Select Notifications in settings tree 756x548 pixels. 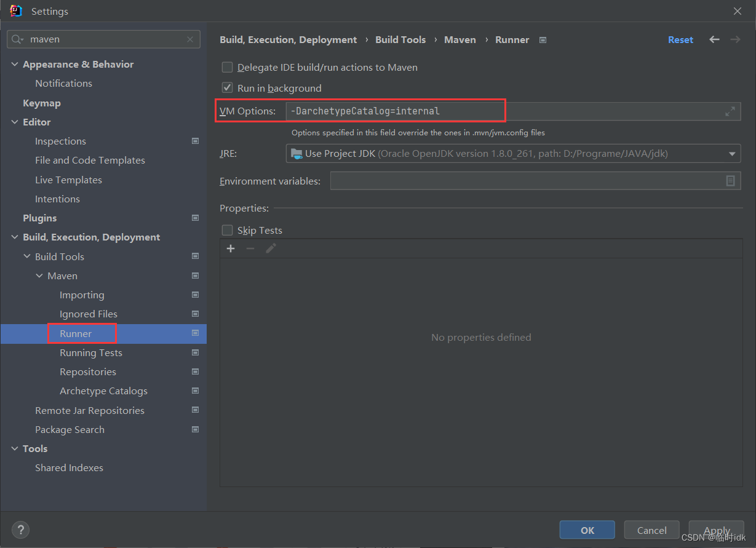pos(63,83)
